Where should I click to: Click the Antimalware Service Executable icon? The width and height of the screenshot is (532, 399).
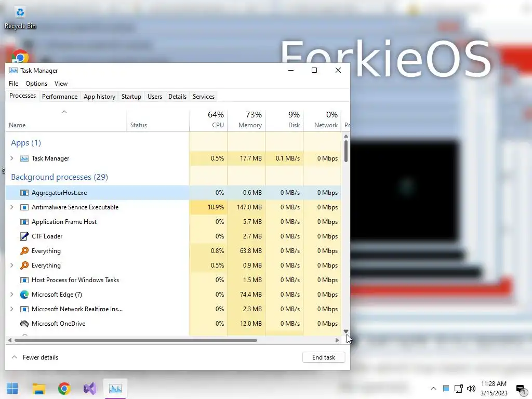click(x=24, y=207)
